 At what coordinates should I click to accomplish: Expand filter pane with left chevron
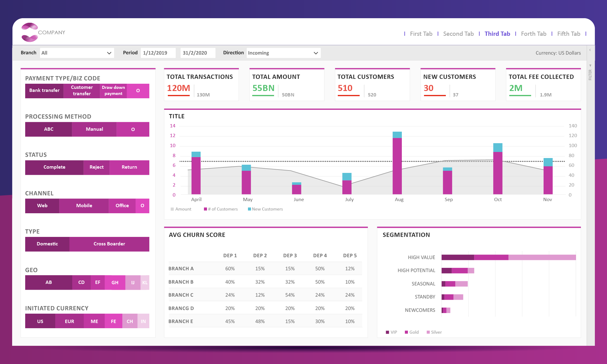[x=590, y=50]
